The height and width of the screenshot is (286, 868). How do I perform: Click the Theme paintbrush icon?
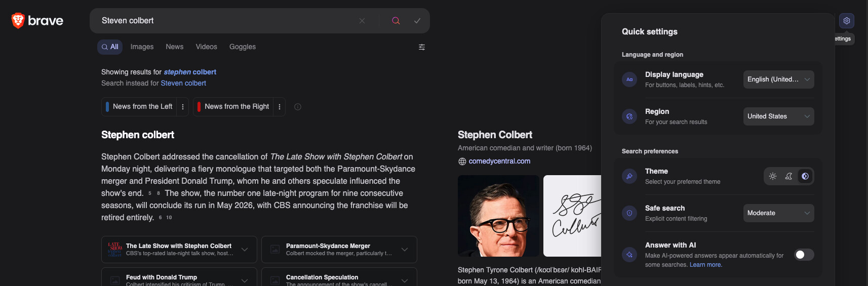629,176
